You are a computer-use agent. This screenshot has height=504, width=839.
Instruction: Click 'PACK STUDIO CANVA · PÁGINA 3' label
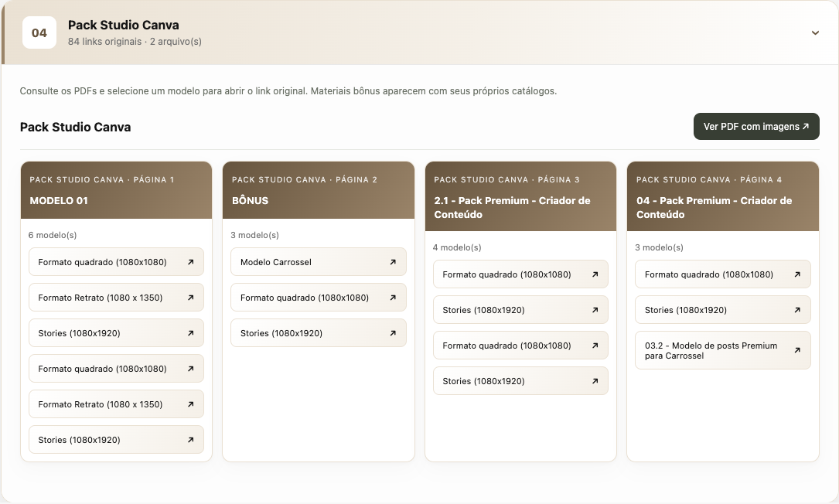pos(506,180)
